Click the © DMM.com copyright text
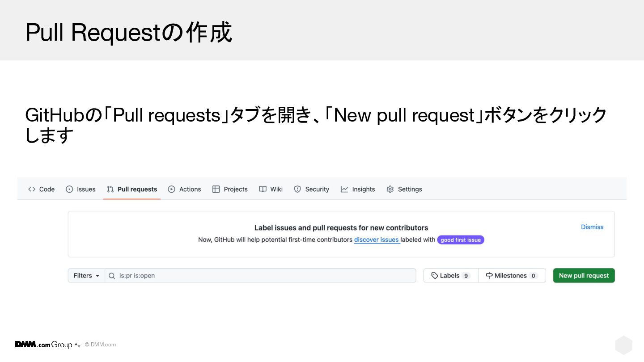This screenshot has width=644, height=362. click(100, 345)
